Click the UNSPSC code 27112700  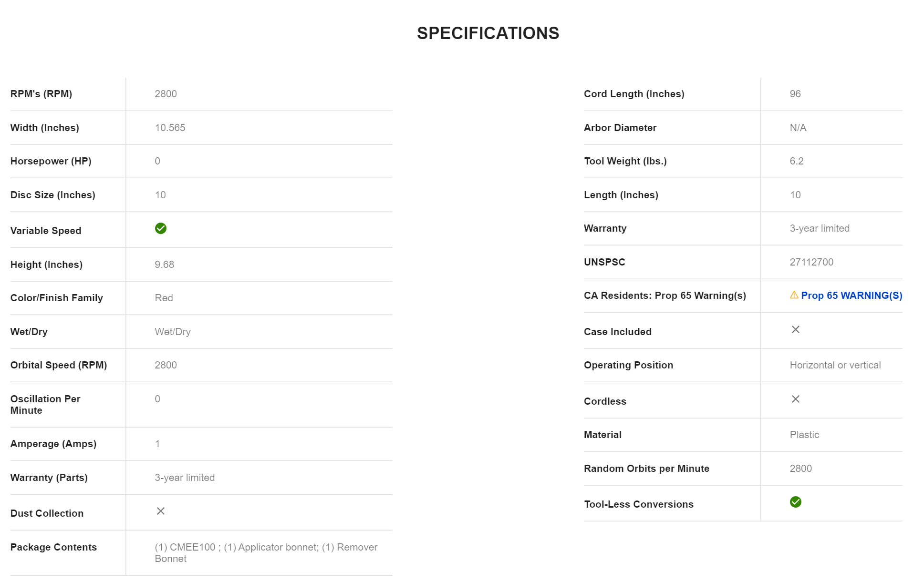811,262
